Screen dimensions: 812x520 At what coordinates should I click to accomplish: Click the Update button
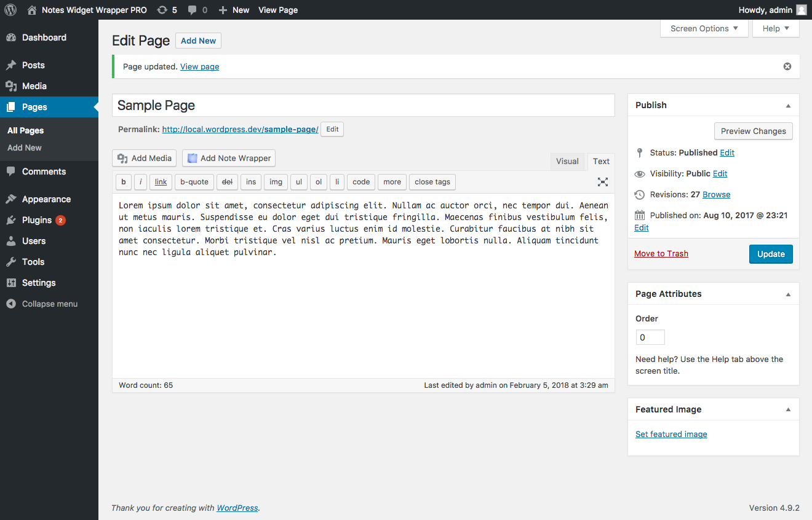771,254
